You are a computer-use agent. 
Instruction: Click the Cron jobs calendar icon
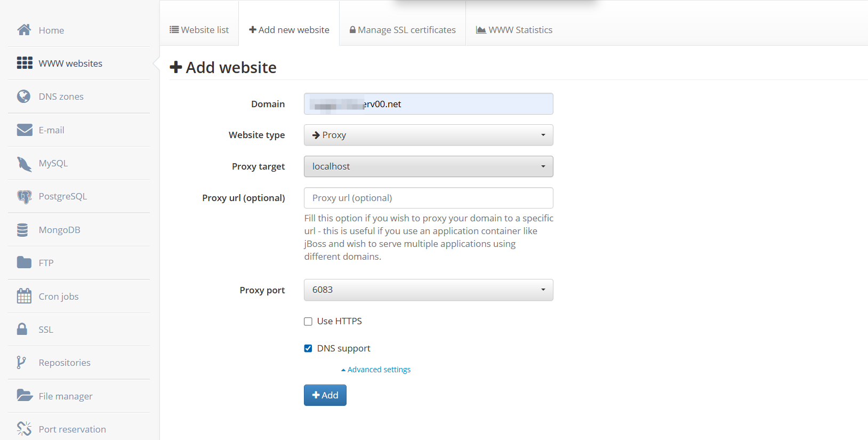24,296
